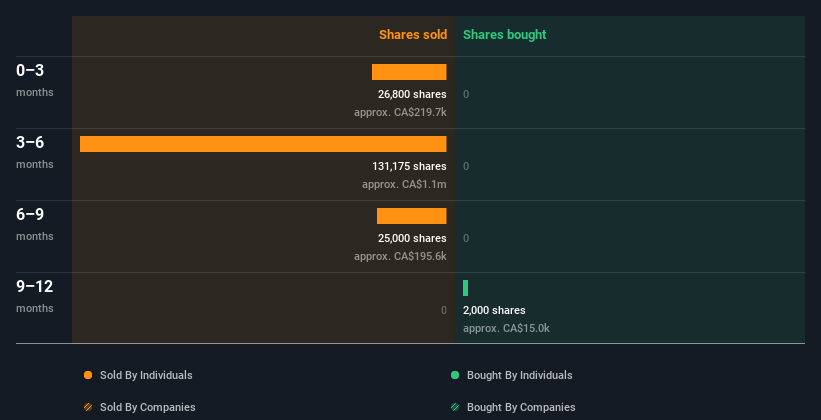Select the 9–12 months green bought bar
The height and width of the screenshot is (420, 821).
point(465,288)
